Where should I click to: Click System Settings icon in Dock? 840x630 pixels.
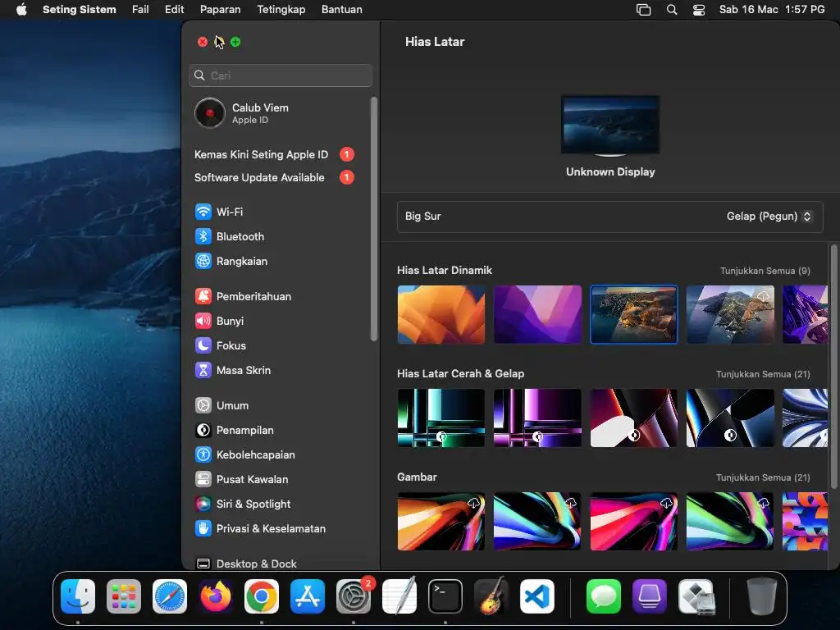[354, 596]
